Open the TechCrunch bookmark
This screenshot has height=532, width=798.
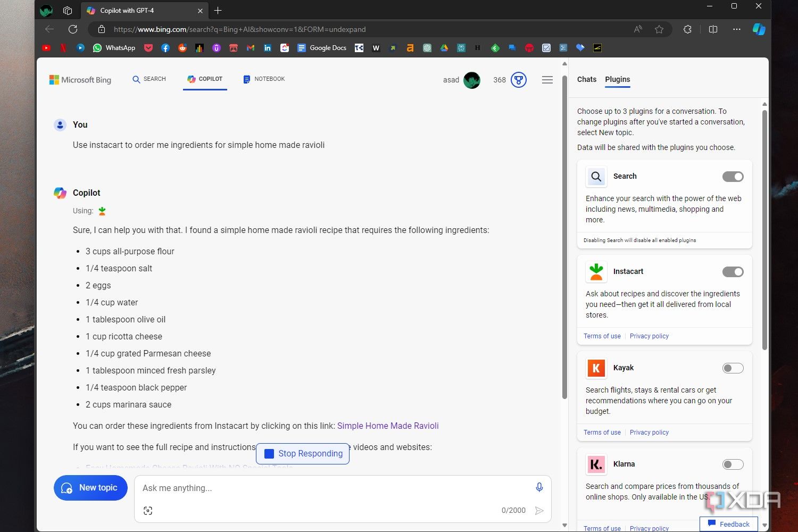click(x=359, y=48)
